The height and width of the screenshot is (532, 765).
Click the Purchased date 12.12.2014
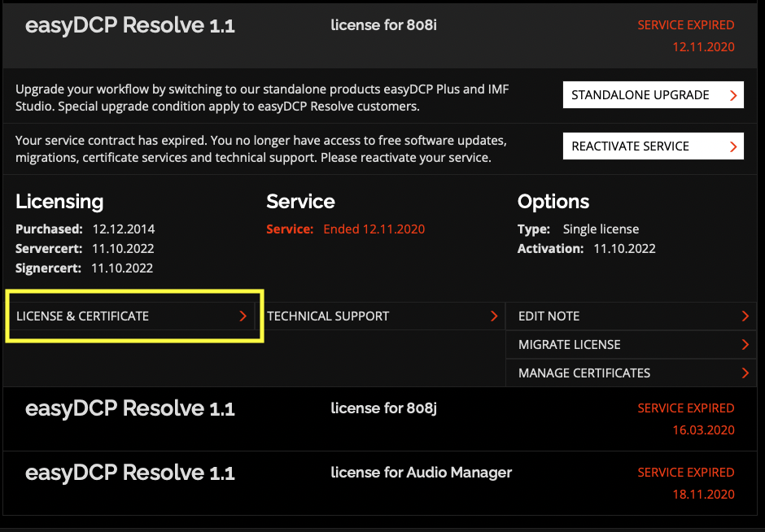[124, 229]
